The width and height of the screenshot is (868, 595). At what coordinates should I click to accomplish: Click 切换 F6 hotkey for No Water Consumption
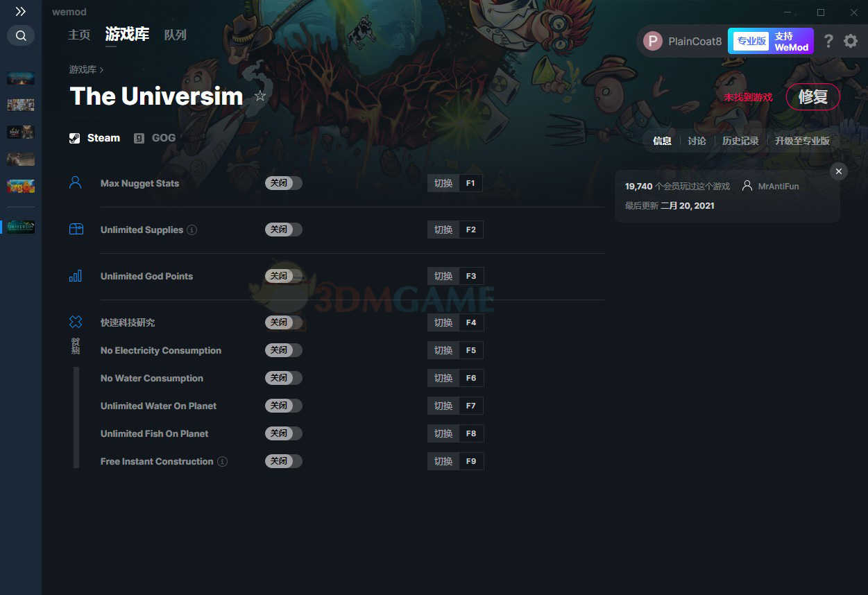[455, 378]
